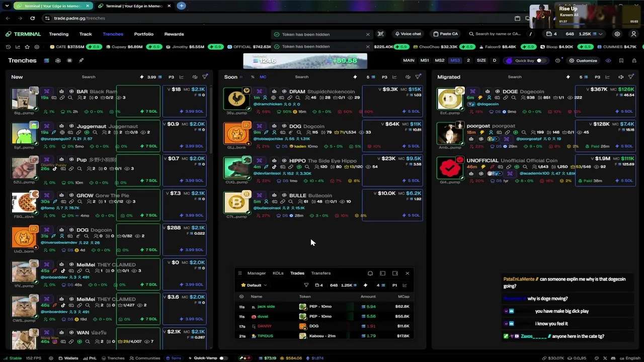Click the pencil edit icon beside Trenches title
644x362 pixels.
click(81, 61)
